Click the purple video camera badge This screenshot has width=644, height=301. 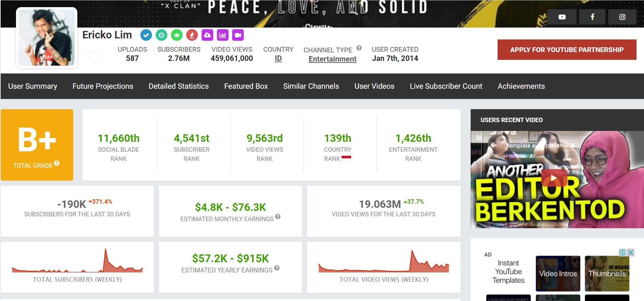pos(238,35)
